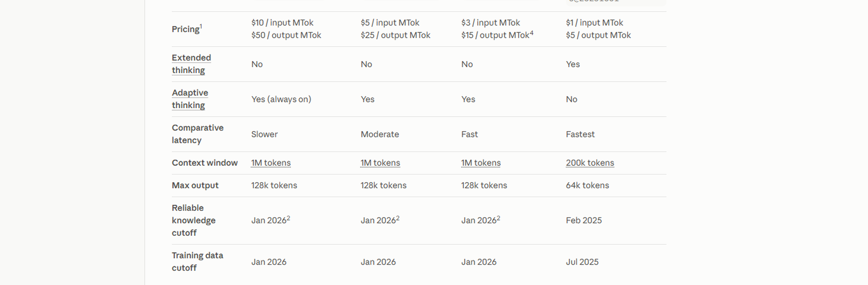Click the 'Slower' latency cell
868x285 pixels.
264,134
